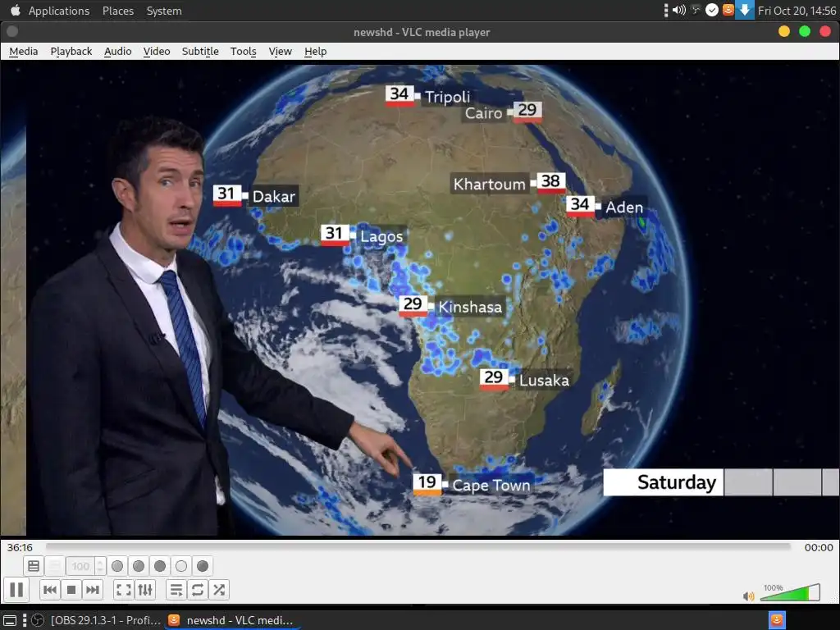Stop the playback
Viewport: 840px width, 630px height.
click(x=71, y=590)
